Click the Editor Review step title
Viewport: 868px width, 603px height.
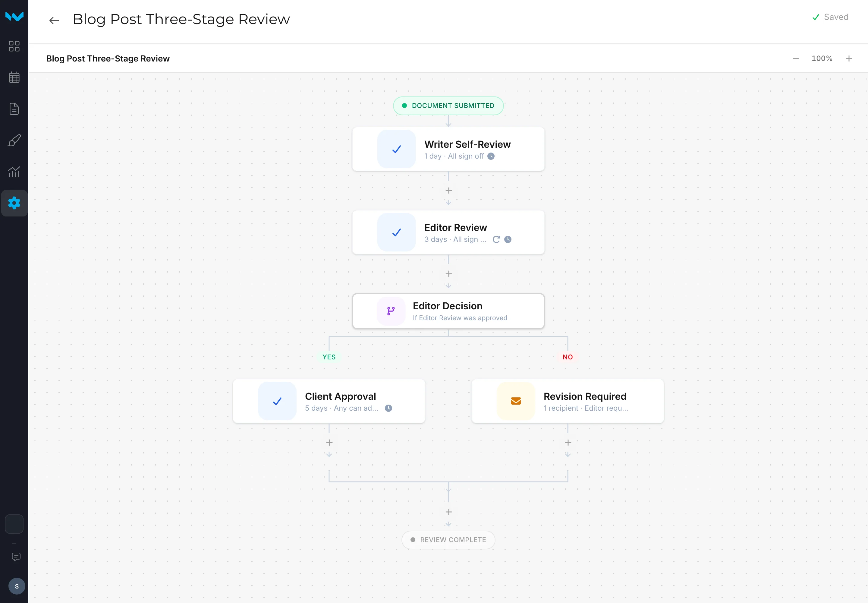[455, 227]
